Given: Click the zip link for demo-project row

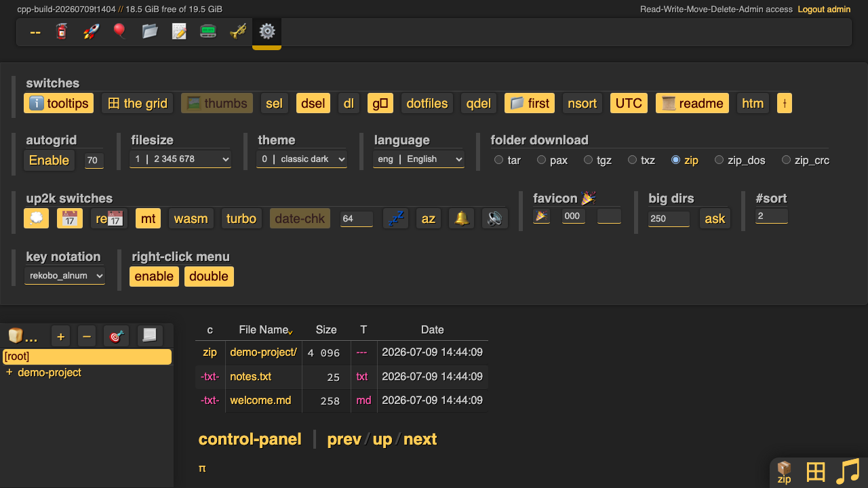Looking at the screenshot, I should (210, 352).
